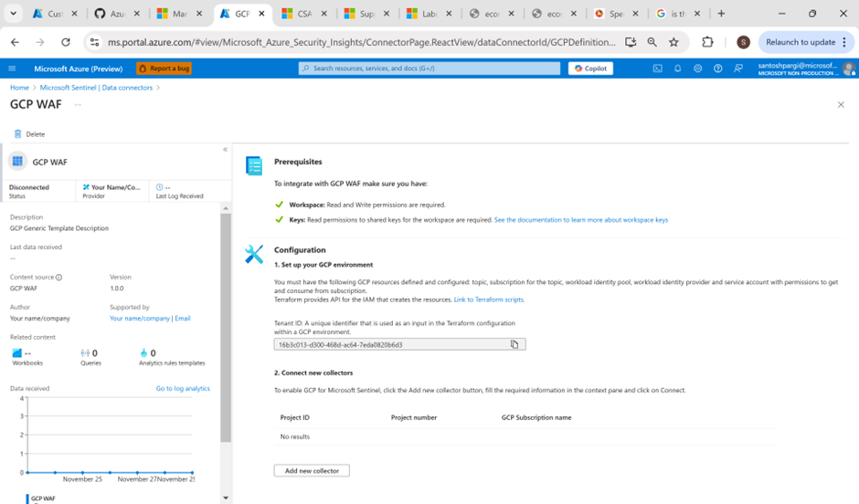Open the Help question mark icon
This screenshot has width=859, height=504.
717,68
